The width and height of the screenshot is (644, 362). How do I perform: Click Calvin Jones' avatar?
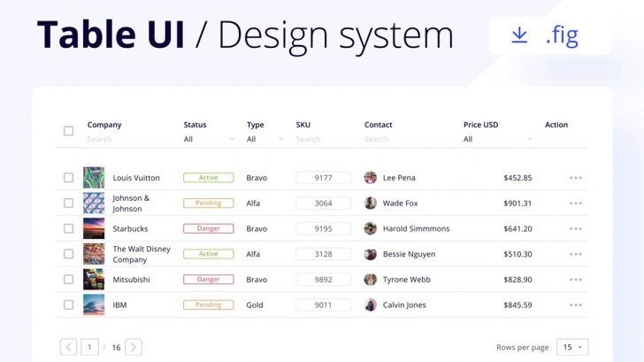[x=371, y=304]
